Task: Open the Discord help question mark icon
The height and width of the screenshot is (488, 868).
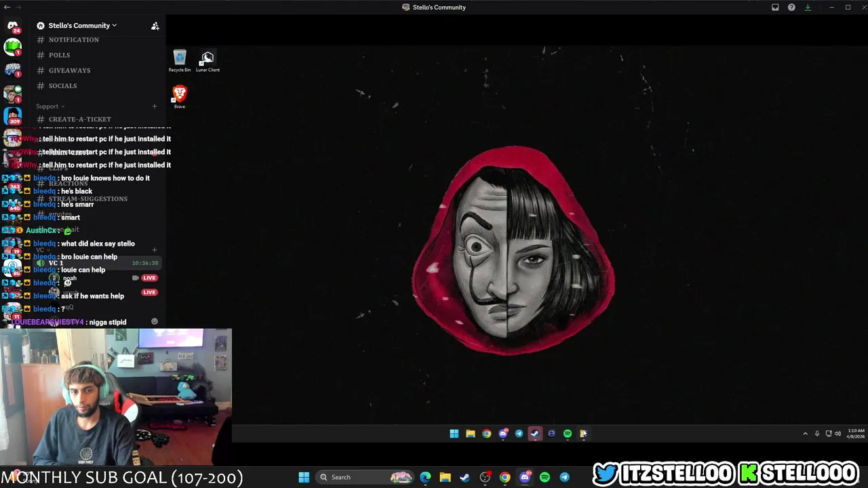Action: tap(791, 7)
